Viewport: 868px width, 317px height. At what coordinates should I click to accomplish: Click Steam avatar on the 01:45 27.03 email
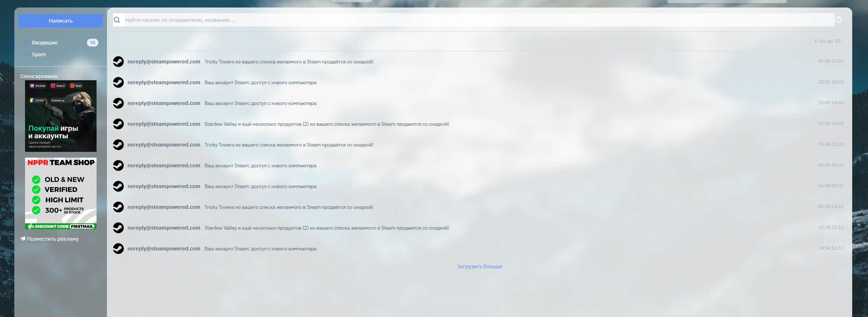click(x=118, y=62)
